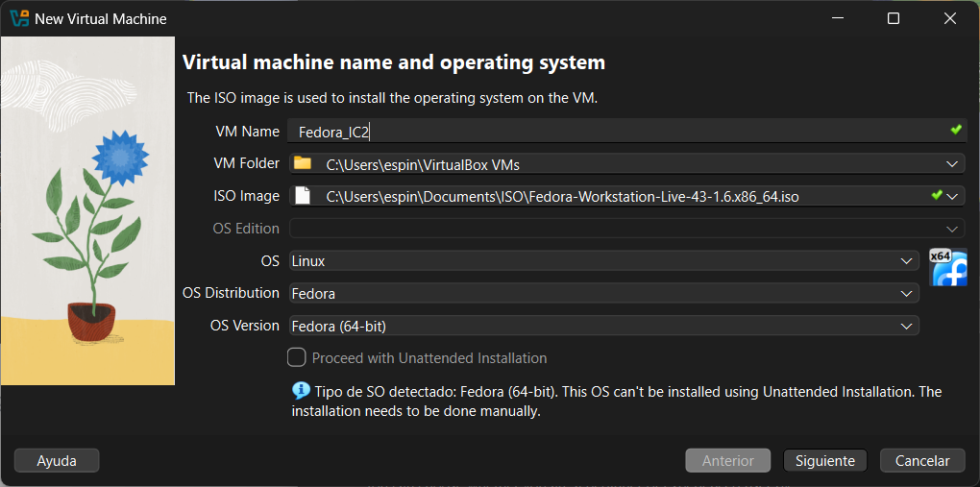The width and height of the screenshot is (980, 487).
Task: Click the green checkmark in VM Name field
Action: click(955, 130)
